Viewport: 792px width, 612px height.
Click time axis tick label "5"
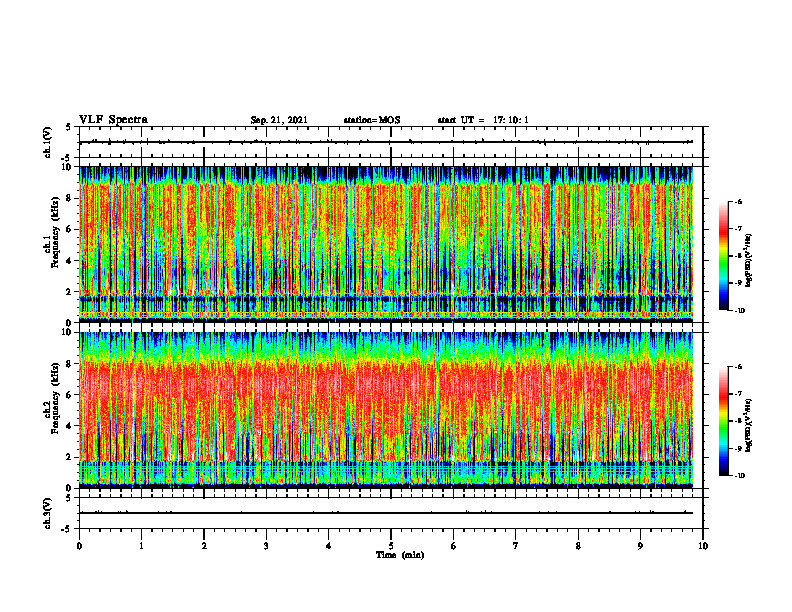click(391, 546)
